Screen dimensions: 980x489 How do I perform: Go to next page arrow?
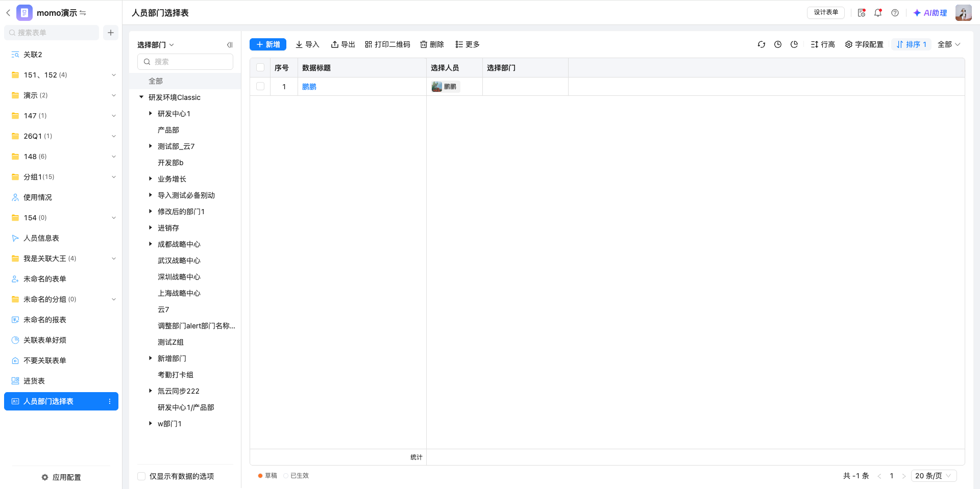click(904, 476)
